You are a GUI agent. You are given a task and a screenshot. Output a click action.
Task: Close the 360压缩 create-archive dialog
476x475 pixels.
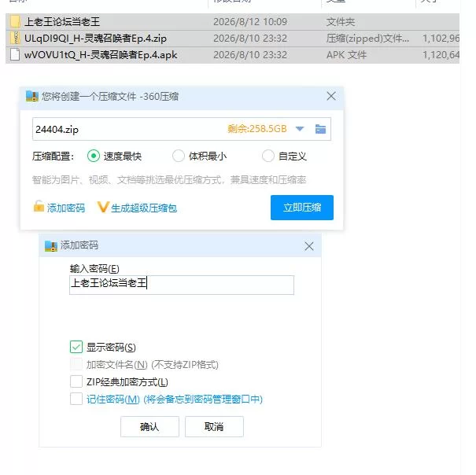click(331, 96)
